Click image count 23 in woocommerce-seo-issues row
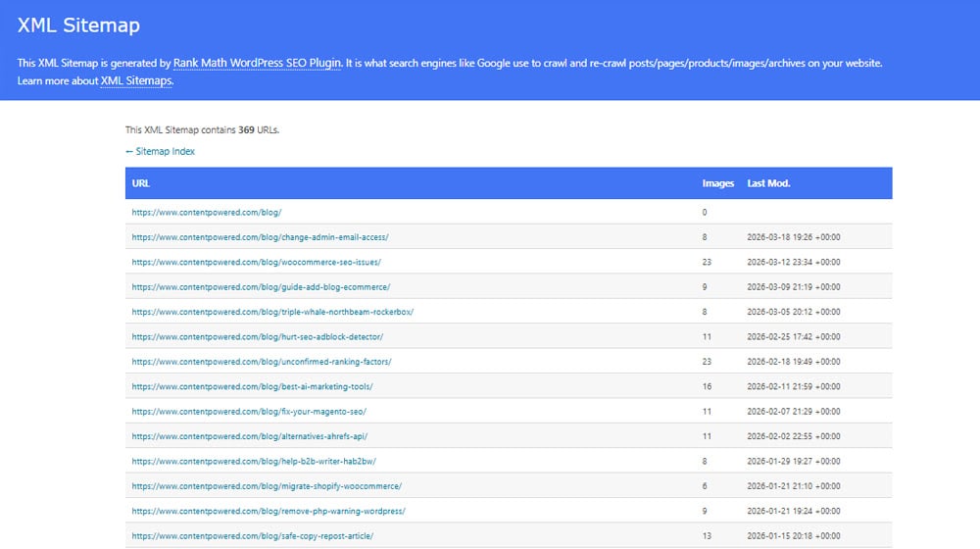Screen dimensions: 980x549 [x=707, y=262]
